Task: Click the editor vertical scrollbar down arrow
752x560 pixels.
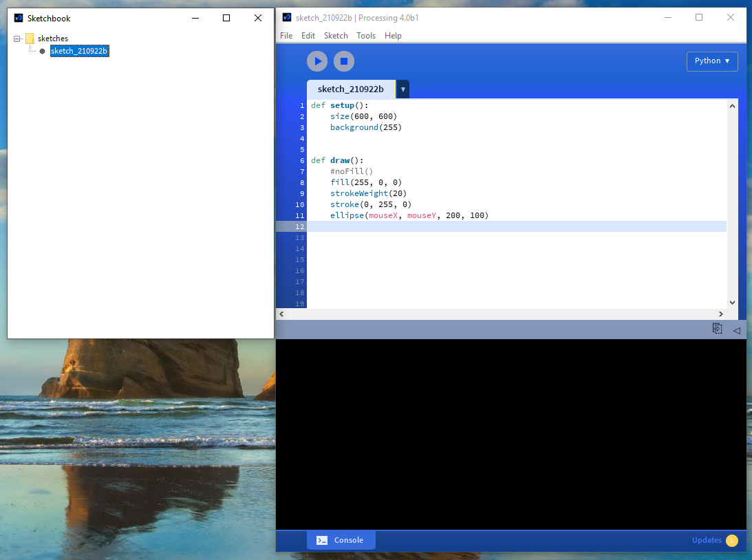Action: (x=732, y=302)
